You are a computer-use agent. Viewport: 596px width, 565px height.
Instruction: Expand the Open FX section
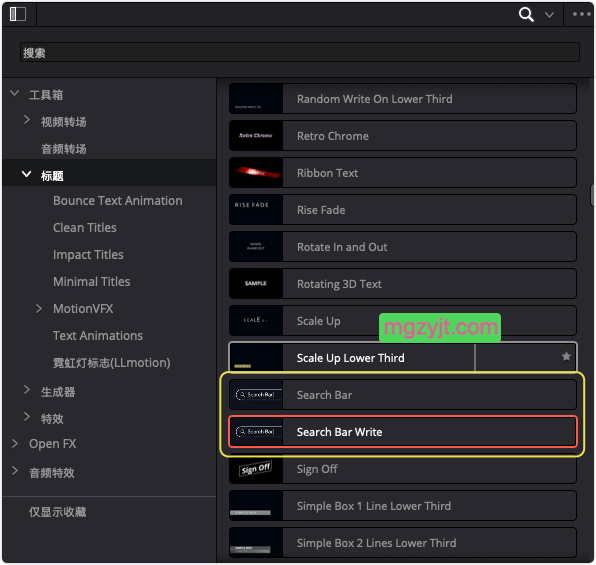point(14,443)
